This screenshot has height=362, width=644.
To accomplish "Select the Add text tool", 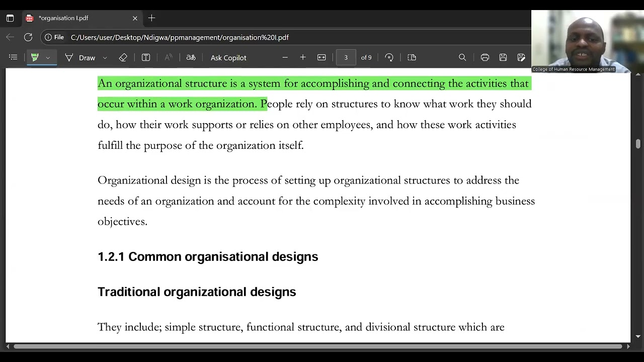I will click(146, 58).
